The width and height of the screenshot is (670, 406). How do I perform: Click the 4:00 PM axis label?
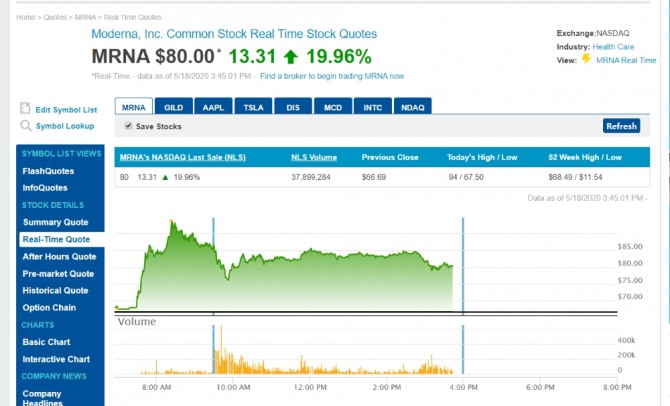(x=464, y=387)
